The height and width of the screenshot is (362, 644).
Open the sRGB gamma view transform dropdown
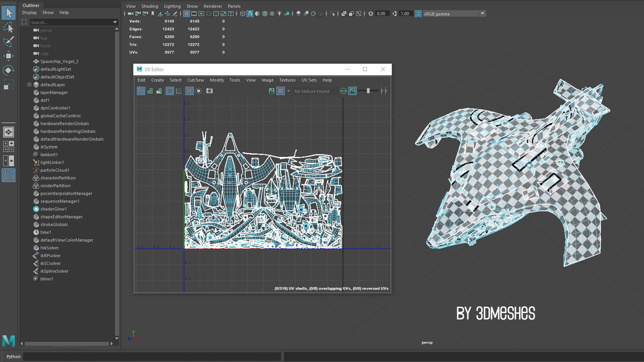pos(482,14)
